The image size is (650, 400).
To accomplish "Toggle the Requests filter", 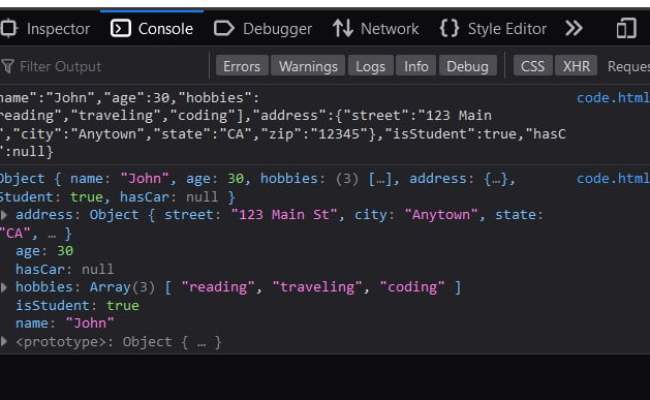I will pyautogui.click(x=628, y=66).
